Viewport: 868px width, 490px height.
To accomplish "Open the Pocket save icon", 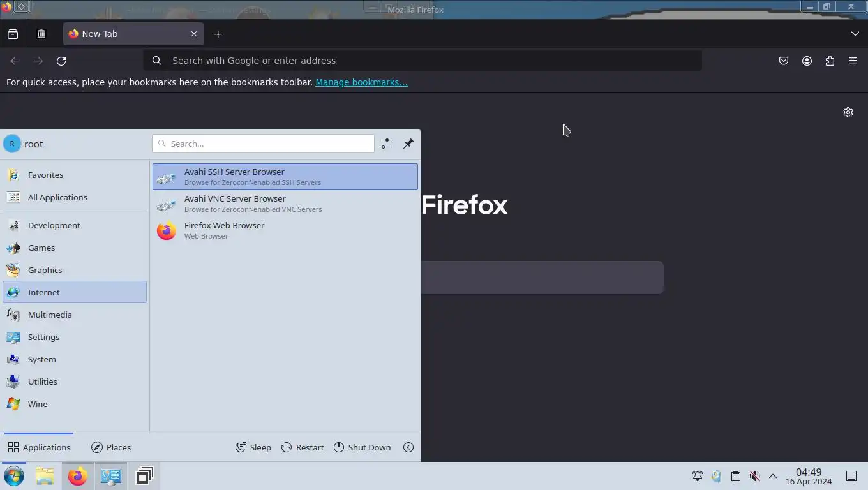I will (784, 61).
